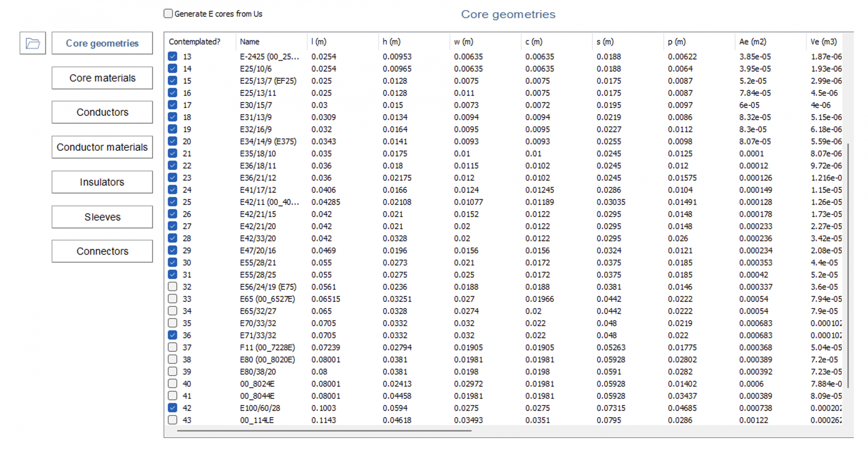Switch to the Connectors section

[102, 251]
